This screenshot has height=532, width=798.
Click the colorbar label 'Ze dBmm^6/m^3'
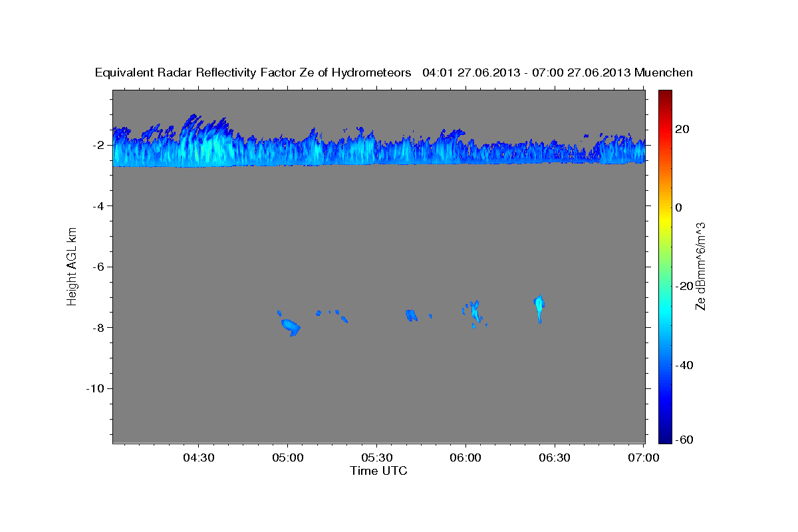tap(700, 266)
